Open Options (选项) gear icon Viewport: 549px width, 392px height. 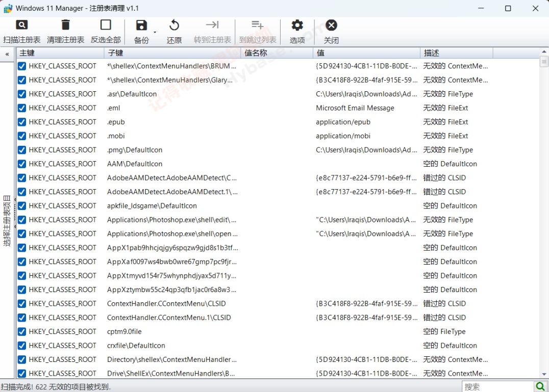tap(297, 25)
